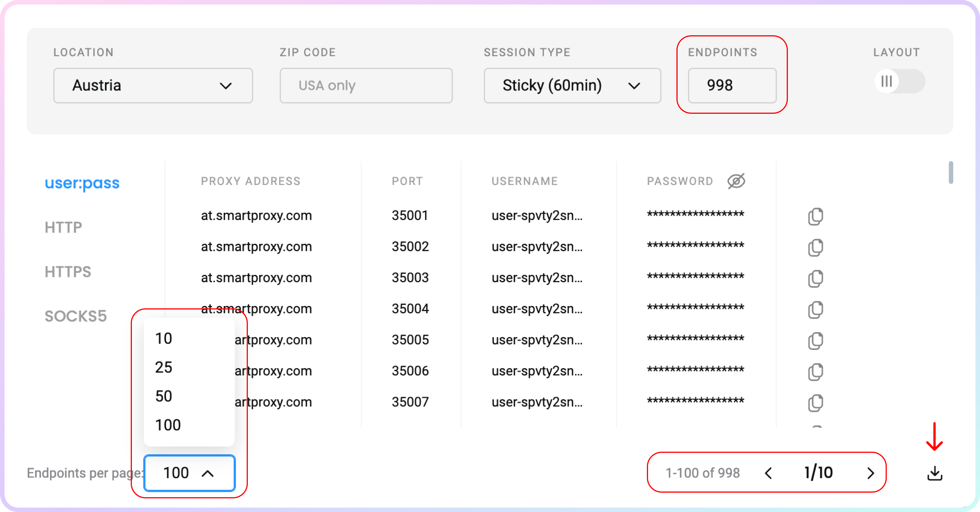Click the Password column header
The height and width of the screenshot is (512, 980).
point(680,181)
